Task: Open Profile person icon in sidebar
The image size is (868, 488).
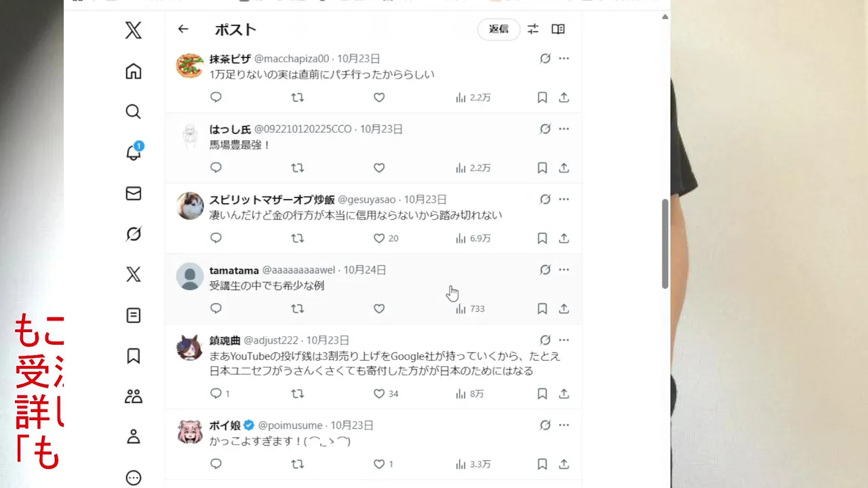Action: [134, 437]
